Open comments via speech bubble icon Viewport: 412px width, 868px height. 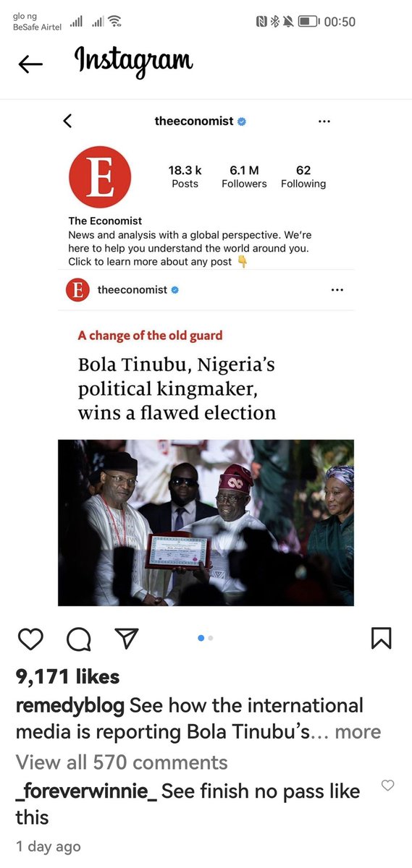78,638
